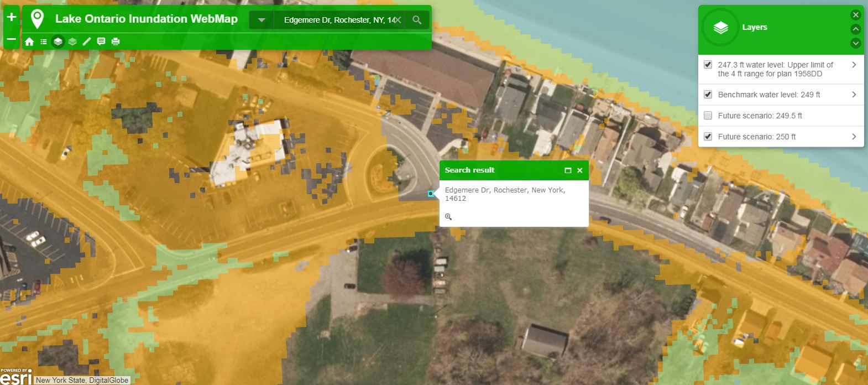Open the basemap gallery tool
Viewport: 868px width, 385px height.
[72, 41]
